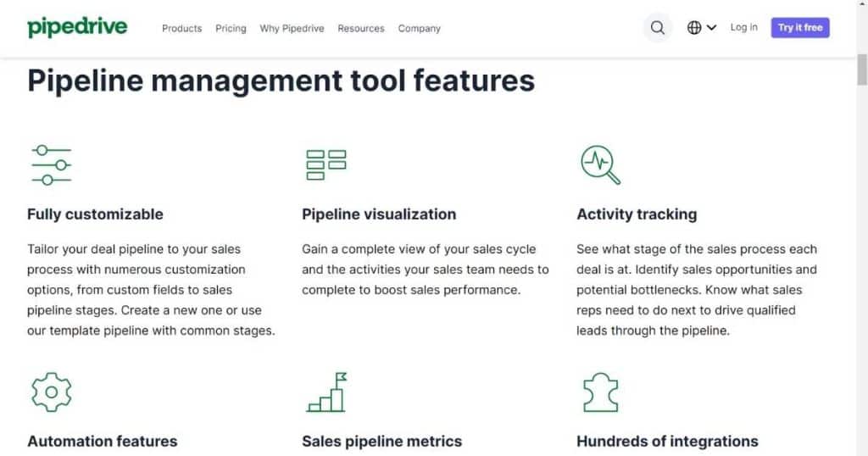The height and width of the screenshot is (456, 868).
Task: Click the Sales pipeline metrics flag icon
Action: 326,392
